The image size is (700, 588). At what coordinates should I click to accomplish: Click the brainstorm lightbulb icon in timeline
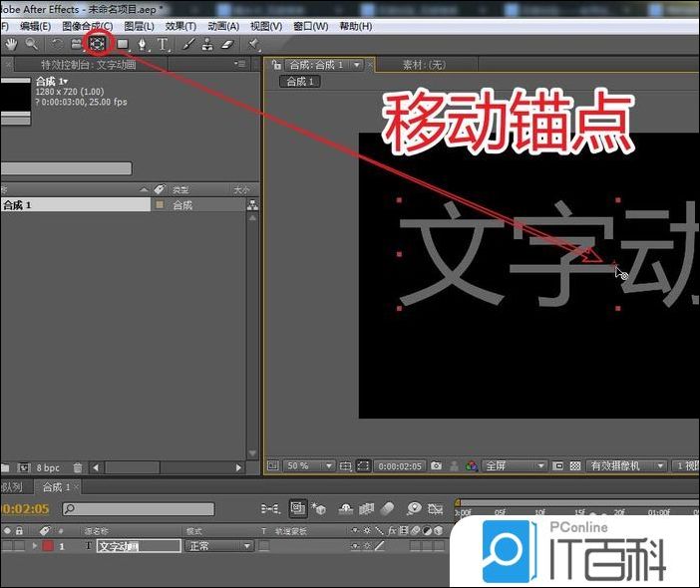pos(414,508)
